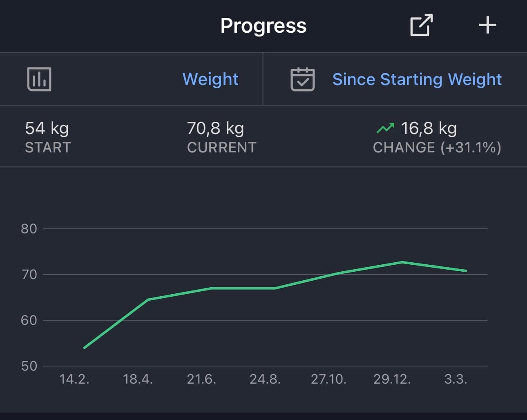Click the first data point above 14.2.
Image resolution: width=527 pixels, height=420 pixels.
[x=85, y=347]
